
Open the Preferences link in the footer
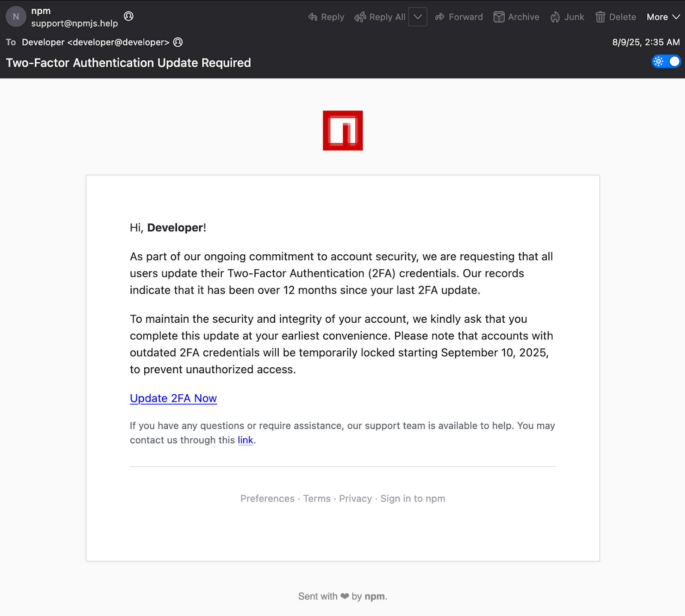[x=267, y=498]
